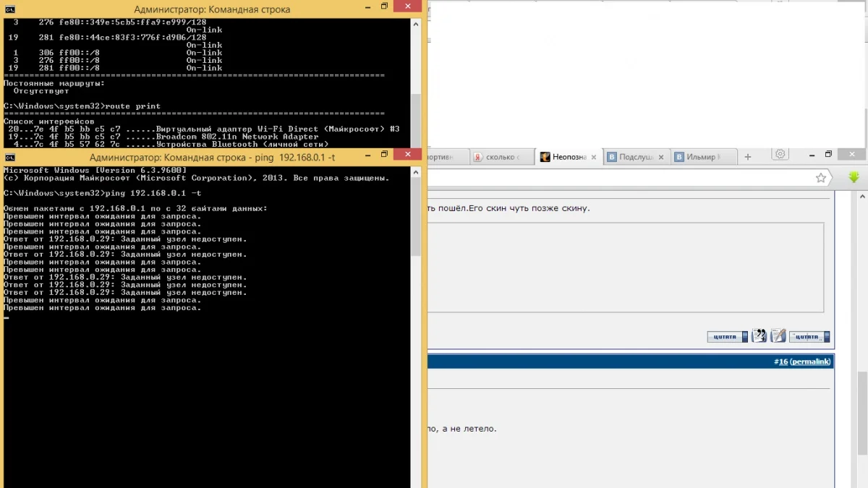
Task: Restore down the browser window
Action: [x=829, y=155]
